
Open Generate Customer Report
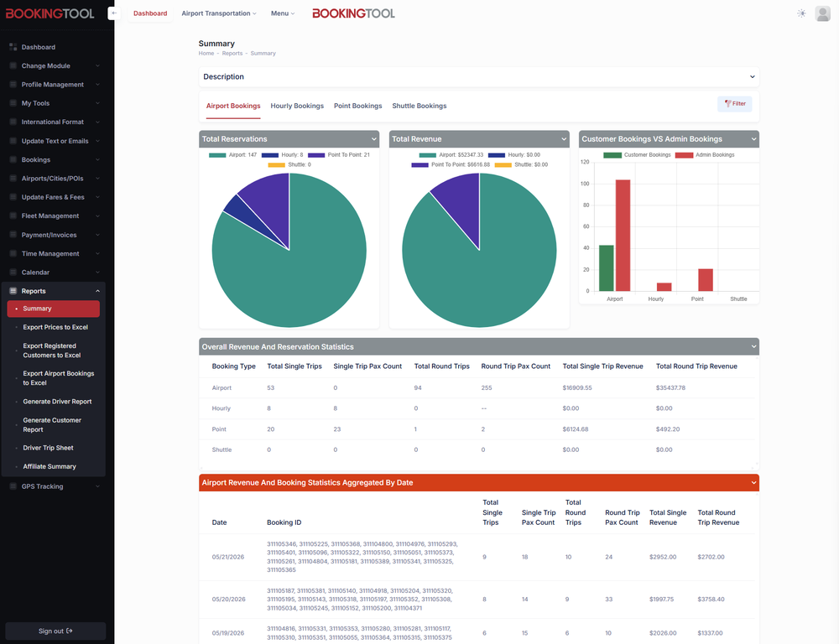click(52, 424)
